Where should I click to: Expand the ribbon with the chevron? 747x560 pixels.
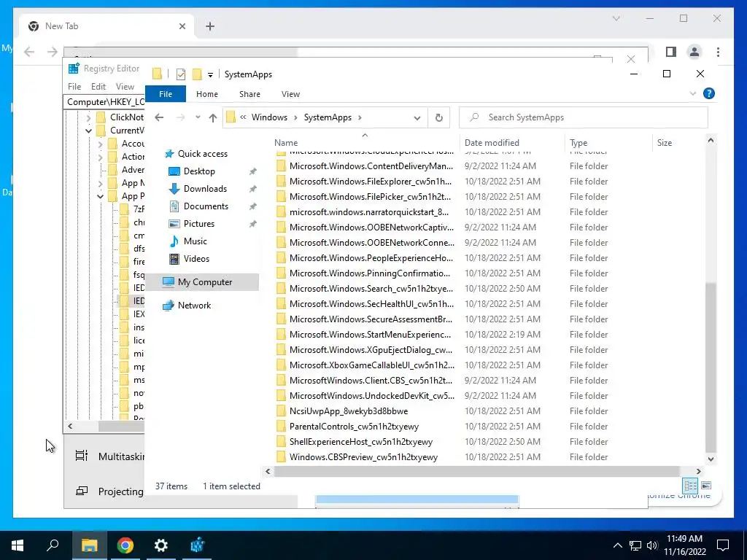(693, 94)
